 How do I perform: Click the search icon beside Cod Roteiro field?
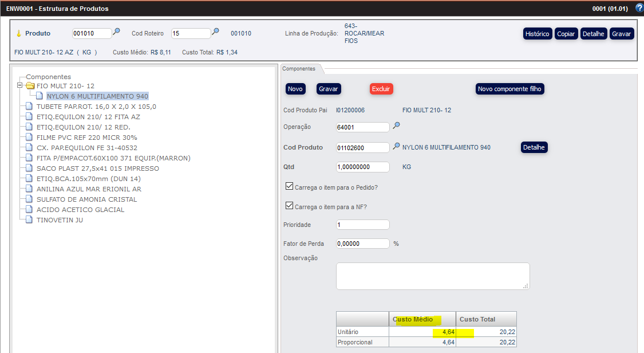(216, 32)
